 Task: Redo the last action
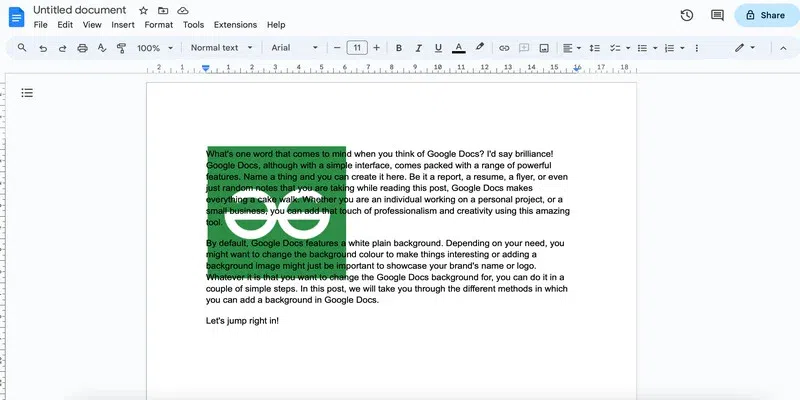point(62,48)
